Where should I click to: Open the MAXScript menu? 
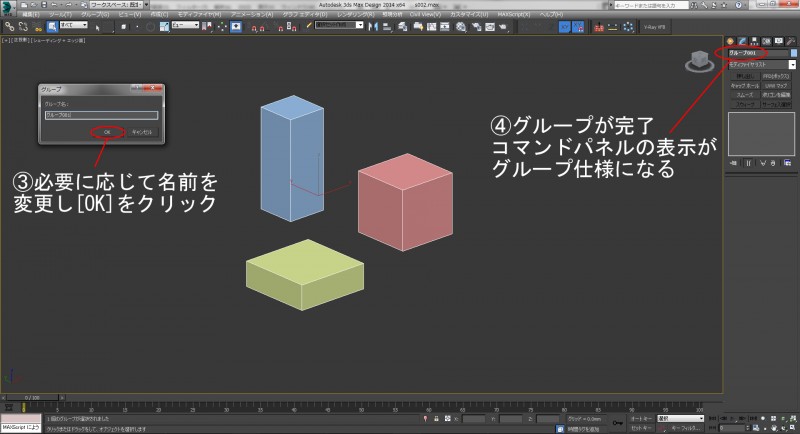[512, 16]
